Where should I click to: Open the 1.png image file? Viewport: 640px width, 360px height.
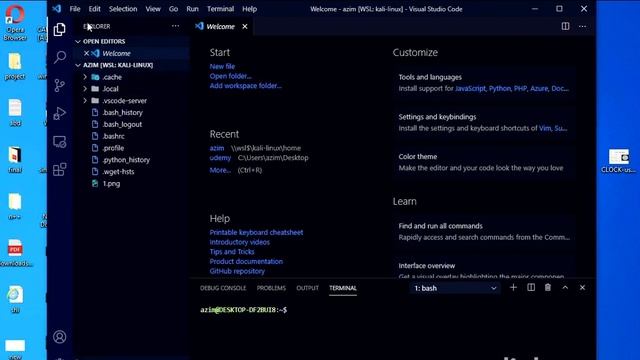(x=111, y=184)
